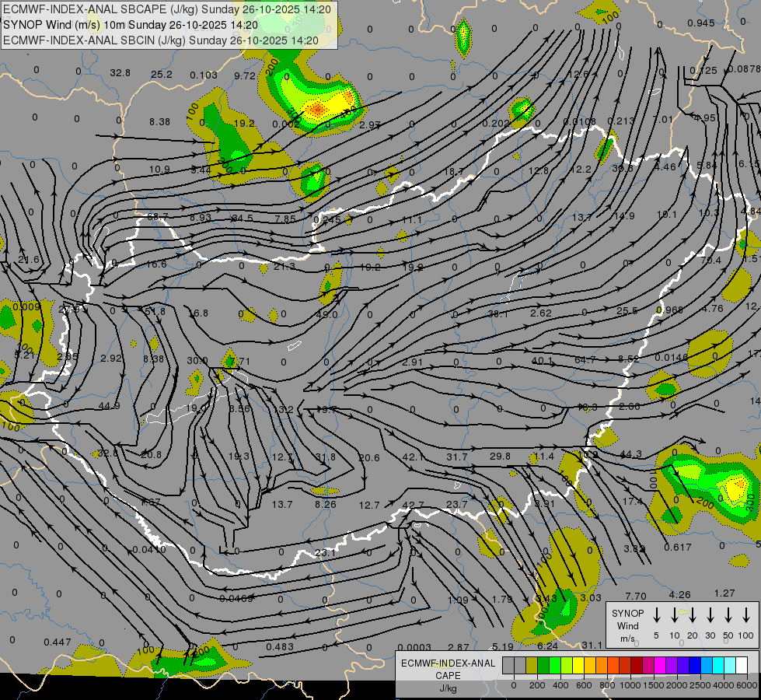Click the map value '40.1'
761x700 pixels.
coord(542,360)
